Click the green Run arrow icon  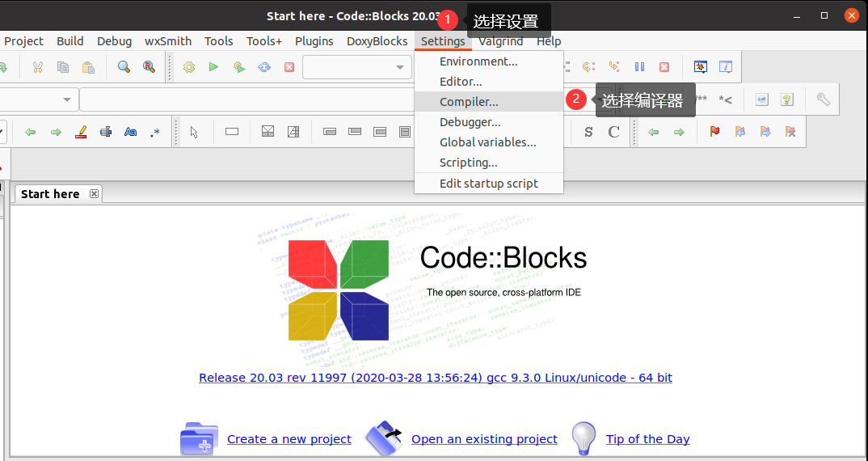(213, 67)
